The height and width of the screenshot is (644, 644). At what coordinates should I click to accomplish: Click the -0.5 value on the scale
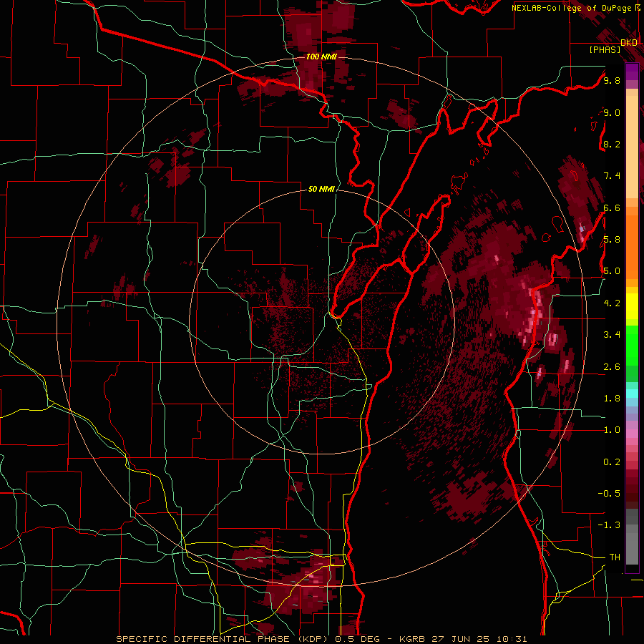(609, 494)
